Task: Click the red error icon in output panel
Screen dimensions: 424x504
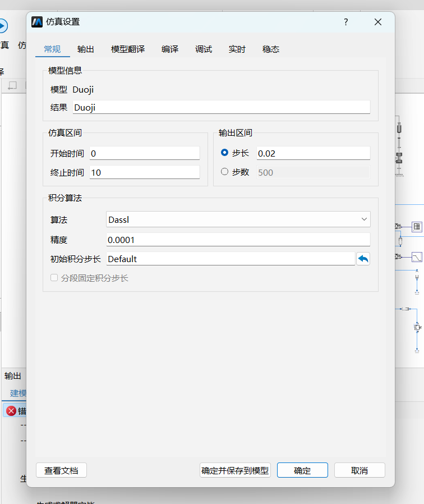Action: click(x=11, y=411)
